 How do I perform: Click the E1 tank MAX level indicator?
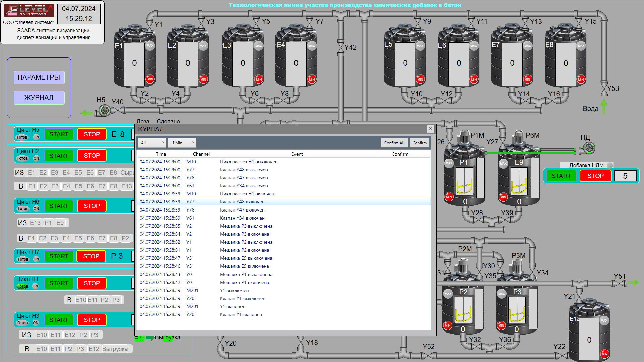(150, 46)
